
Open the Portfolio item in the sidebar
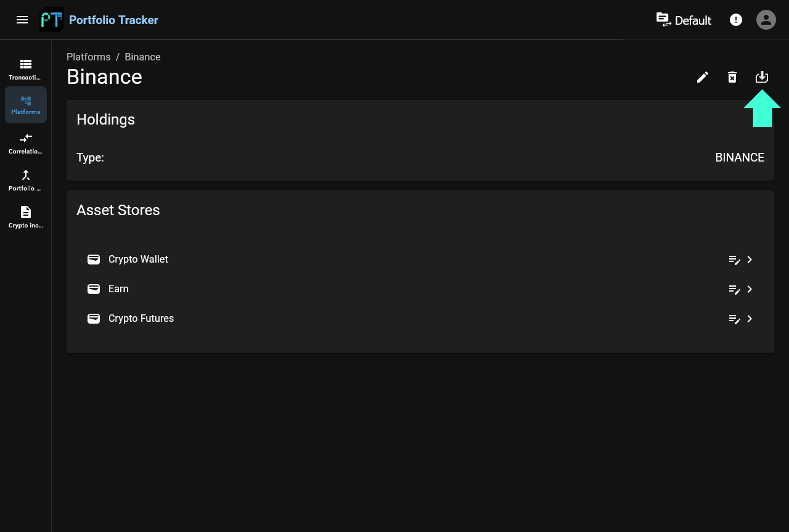(25, 181)
